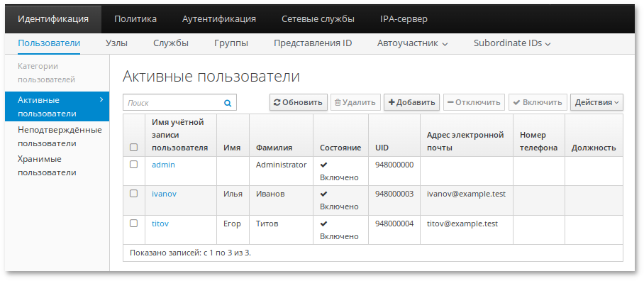Click the Включить enable button

[538, 102]
